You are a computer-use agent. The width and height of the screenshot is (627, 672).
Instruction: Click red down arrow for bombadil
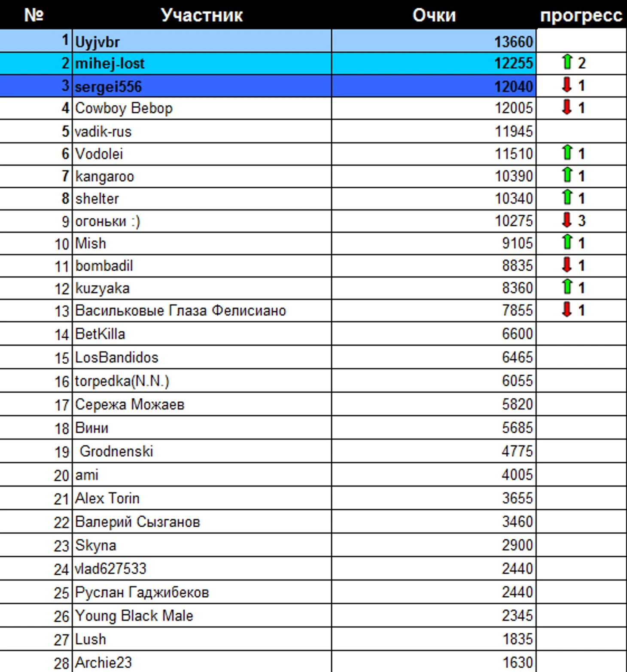(x=567, y=265)
